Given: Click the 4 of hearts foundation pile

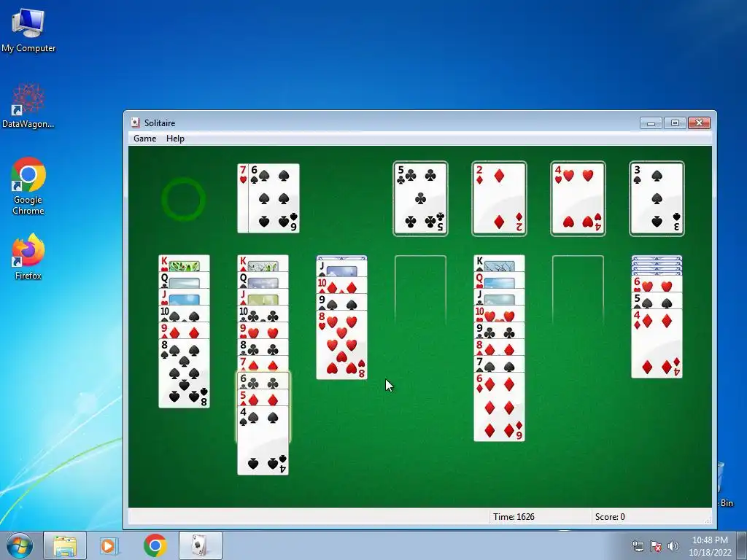Looking at the screenshot, I should [578, 198].
